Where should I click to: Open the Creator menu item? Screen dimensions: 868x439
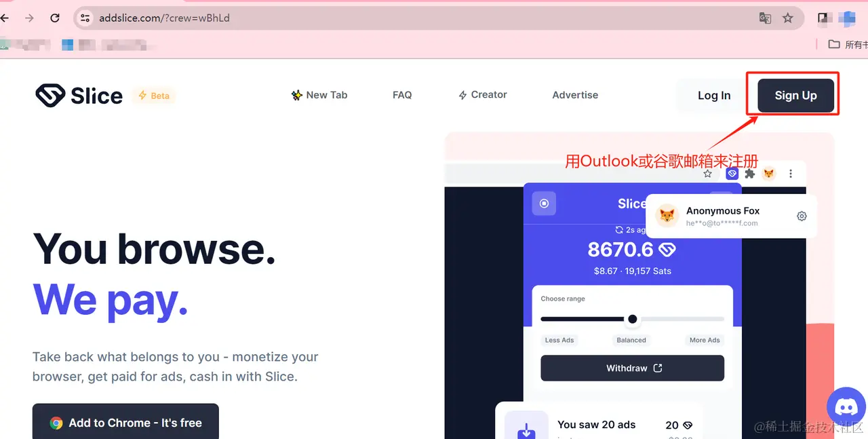tap(483, 95)
